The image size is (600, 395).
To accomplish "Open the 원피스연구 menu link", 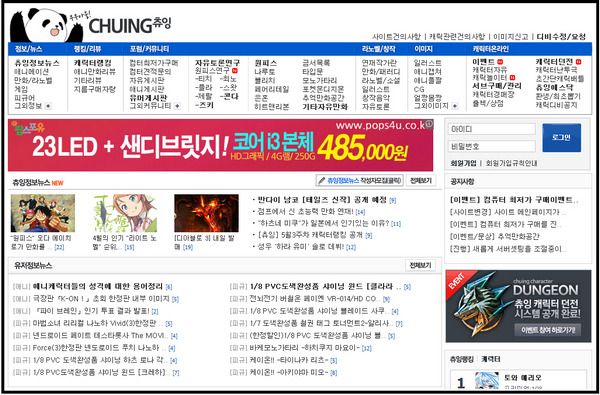I will point(212,71).
